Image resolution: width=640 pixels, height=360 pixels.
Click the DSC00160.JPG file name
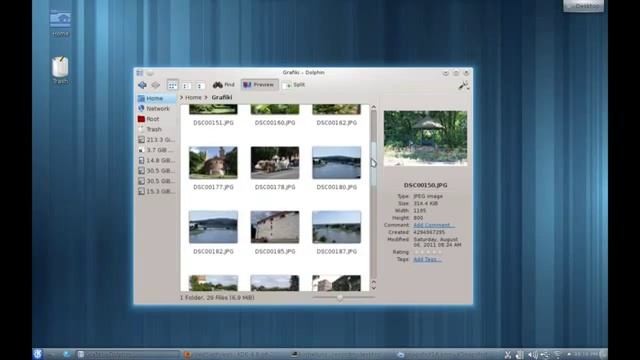[x=275, y=122]
